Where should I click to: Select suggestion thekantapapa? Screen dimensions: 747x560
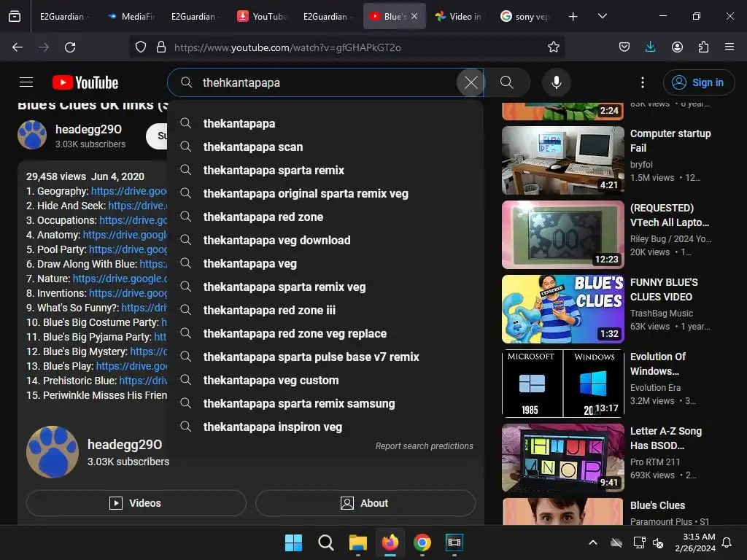pyautogui.click(x=325, y=123)
